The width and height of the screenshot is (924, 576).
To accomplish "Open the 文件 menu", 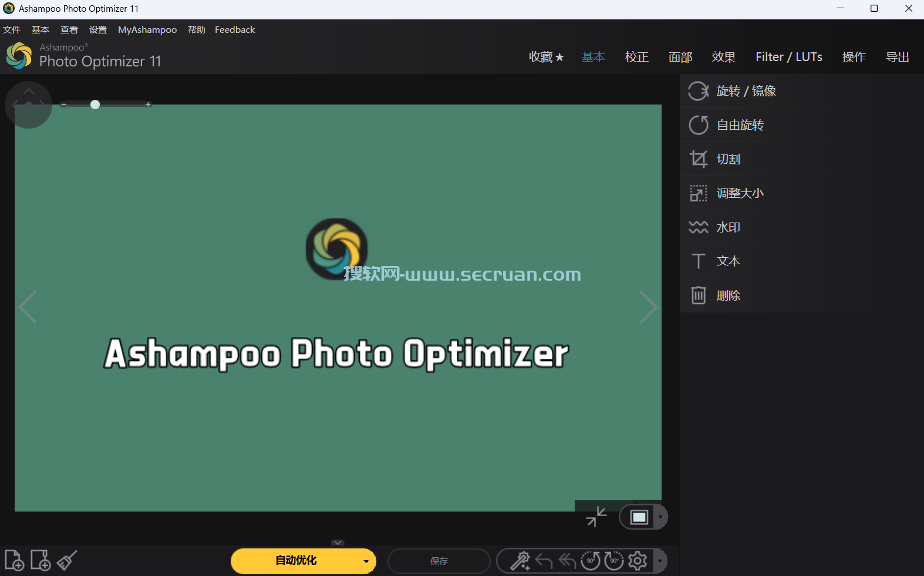I will (x=12, y=30).
